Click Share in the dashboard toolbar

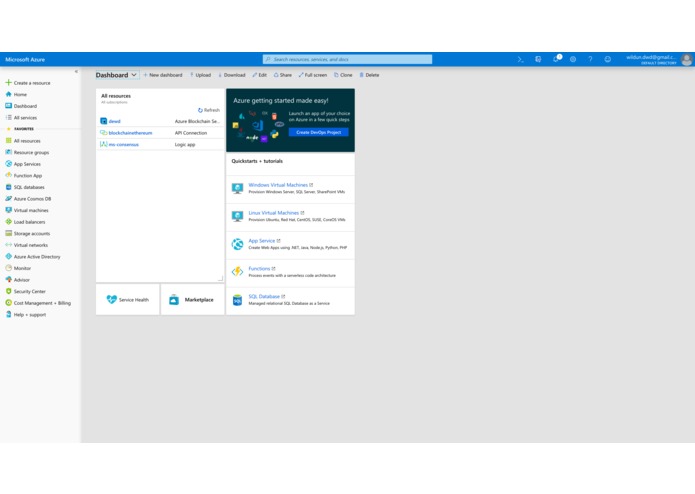pyautogui.click(x=283, y=75)
